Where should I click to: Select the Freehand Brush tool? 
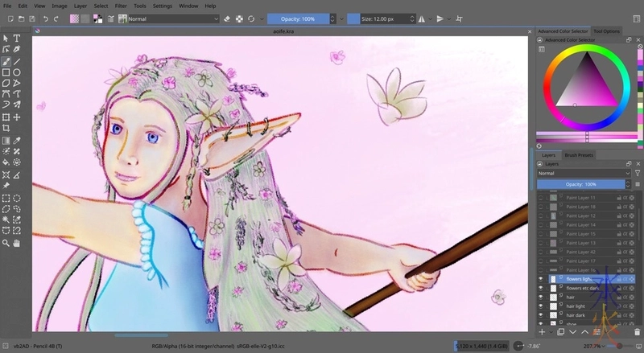click(x=6, y=60)
